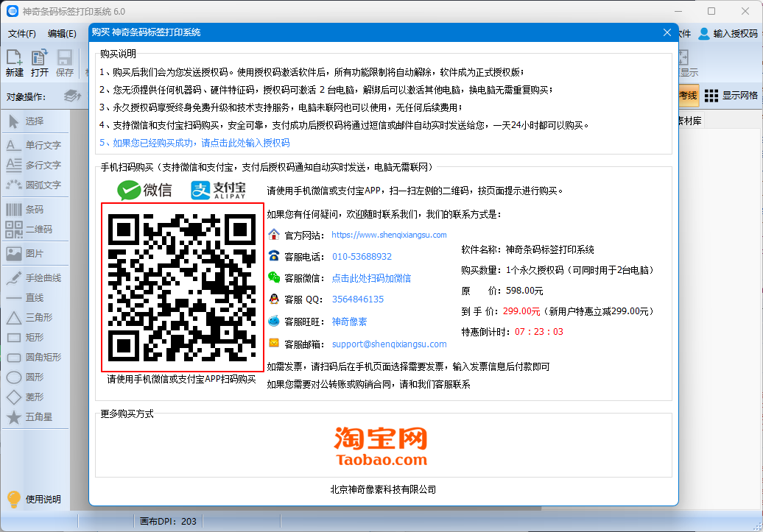Open 神奇像素 Wangwang contact link

click(x=349, y=322)
